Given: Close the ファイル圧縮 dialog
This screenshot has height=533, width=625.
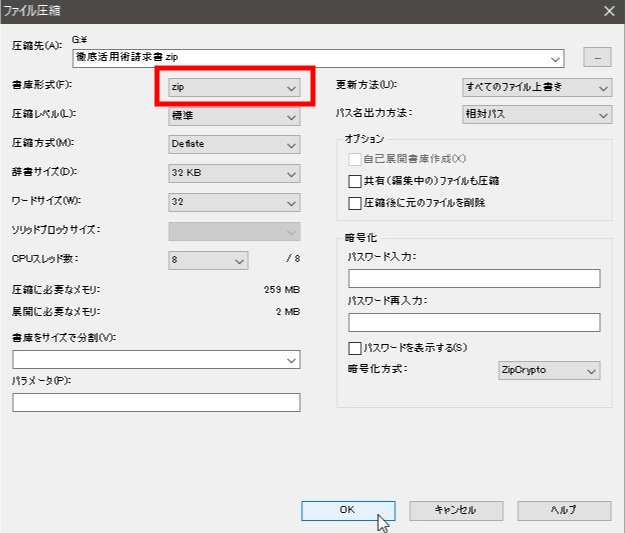Looking at the screenshot, I should point(609,11).
